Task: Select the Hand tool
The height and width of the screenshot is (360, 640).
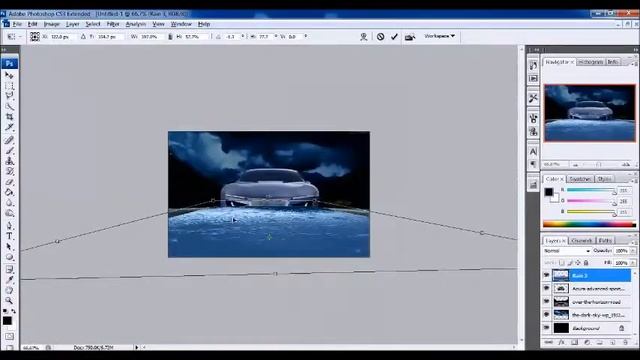Action: pos(9,290)
